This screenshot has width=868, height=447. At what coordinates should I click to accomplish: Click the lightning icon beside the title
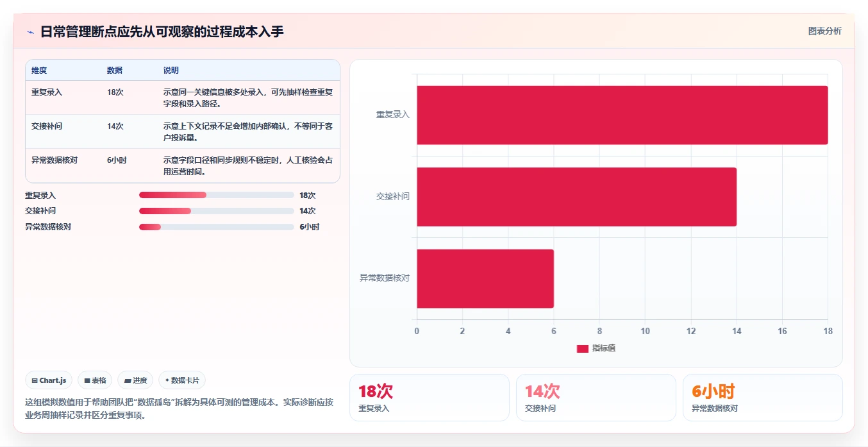tap(30, 32)
